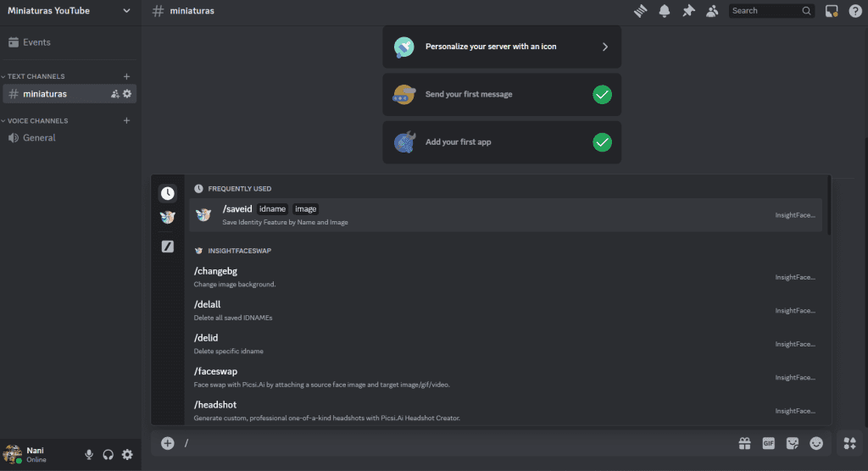Click the Search input field

coord(765,10)
